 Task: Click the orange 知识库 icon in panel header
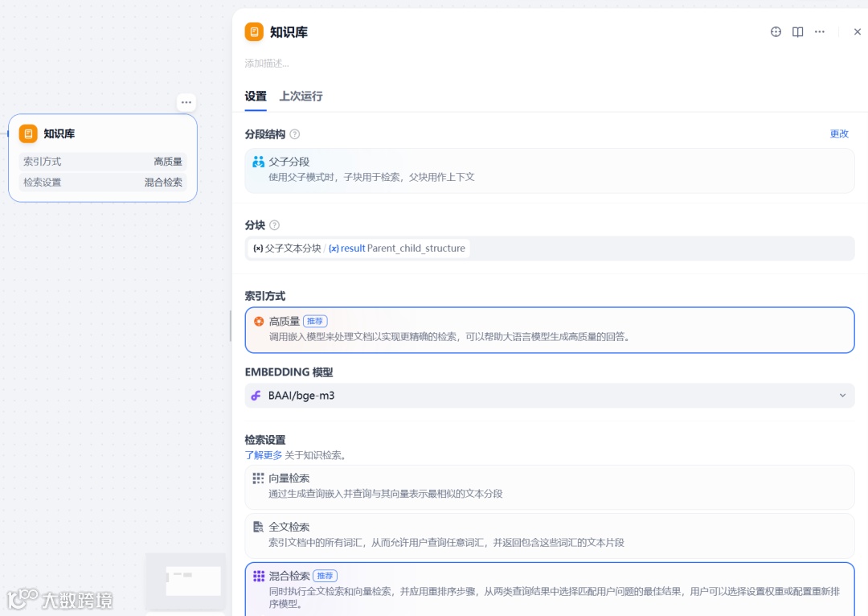[254, 32]
